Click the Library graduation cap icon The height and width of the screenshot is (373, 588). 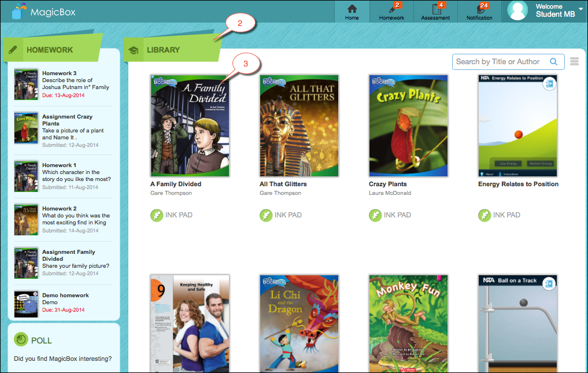pos(133,50)
